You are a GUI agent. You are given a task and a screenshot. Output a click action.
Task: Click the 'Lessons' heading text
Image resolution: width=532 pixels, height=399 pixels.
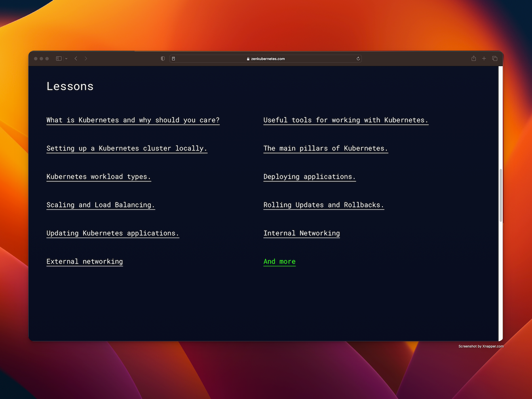tap(70, 86)
